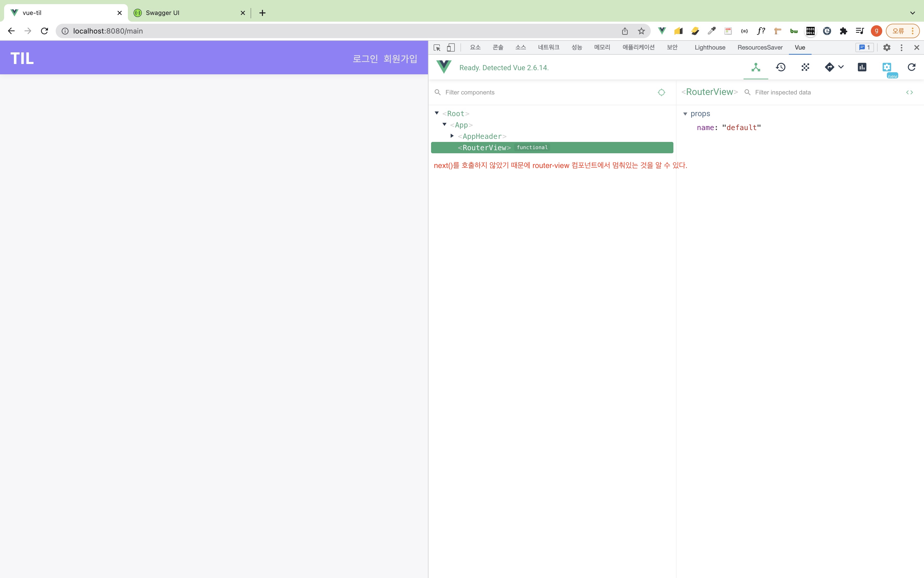Click the 로그인 link in TIL header
The image size is (924, 578).
[365, 59]
